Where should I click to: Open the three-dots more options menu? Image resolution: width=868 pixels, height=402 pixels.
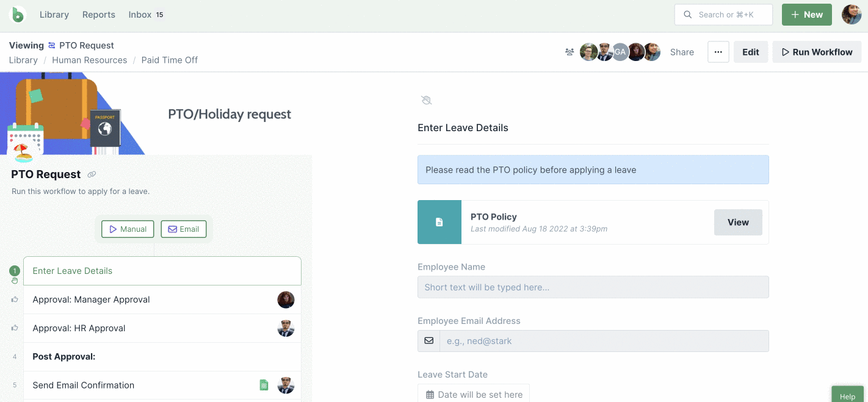click(718, 52)
